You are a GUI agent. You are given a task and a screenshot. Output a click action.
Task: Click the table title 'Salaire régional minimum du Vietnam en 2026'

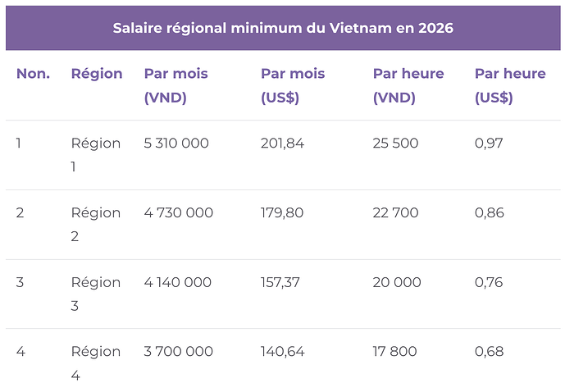coord(283,28)
